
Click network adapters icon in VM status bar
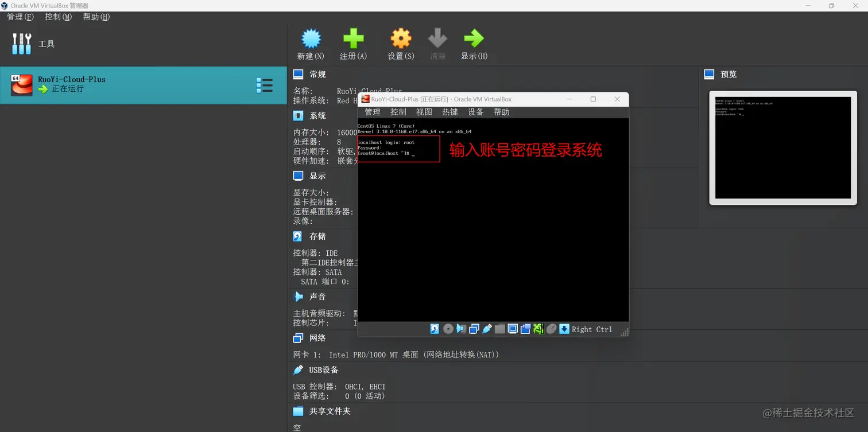(474, 329)
